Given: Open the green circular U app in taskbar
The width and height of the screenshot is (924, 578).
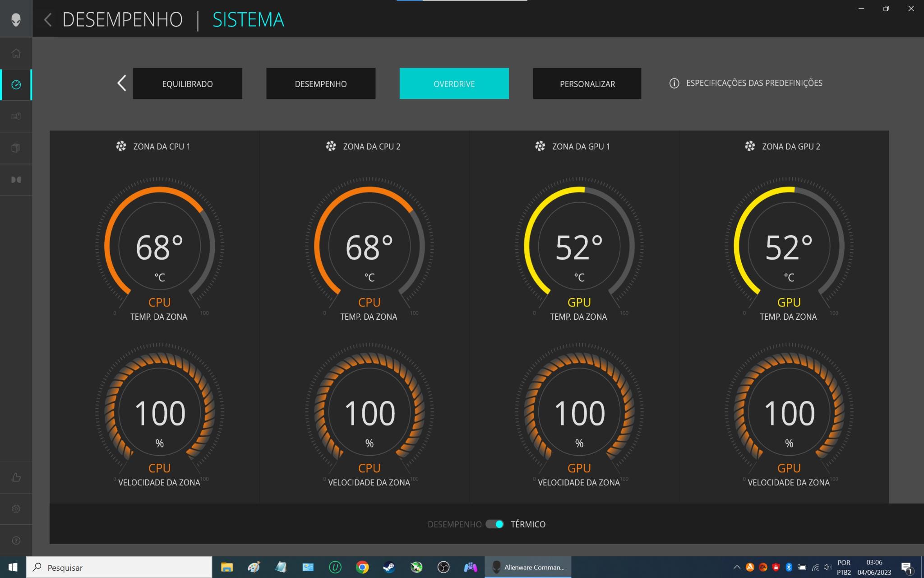Looking at the screenshot, I should [x=335, y=567].
